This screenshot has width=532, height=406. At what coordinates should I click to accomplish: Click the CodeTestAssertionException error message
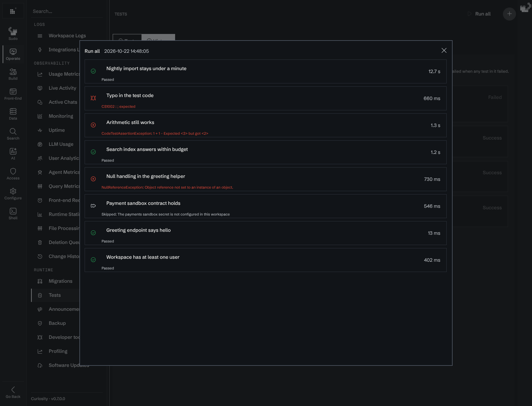pos(155,134)
